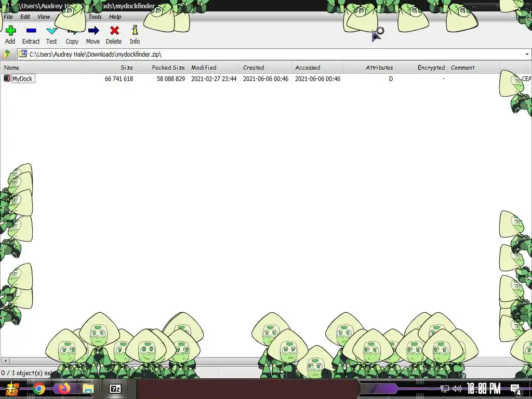Open archive Info
The image size is (532, 399).
(135, 35)
